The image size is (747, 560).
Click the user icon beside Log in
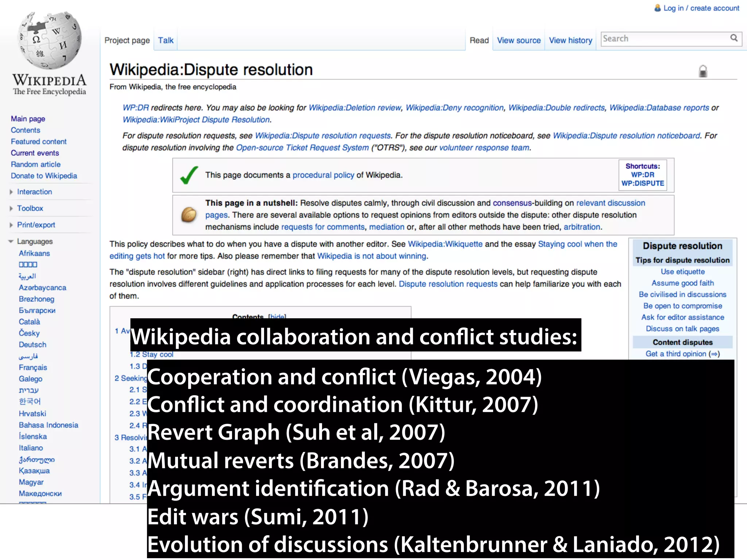click(657, 8)
